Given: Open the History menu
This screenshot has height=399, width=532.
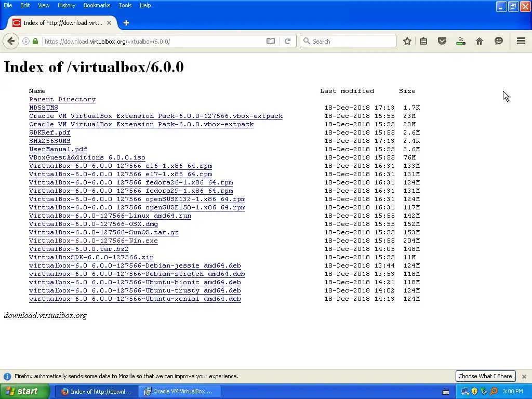Looking at the screenshot, I should (66, 5).
